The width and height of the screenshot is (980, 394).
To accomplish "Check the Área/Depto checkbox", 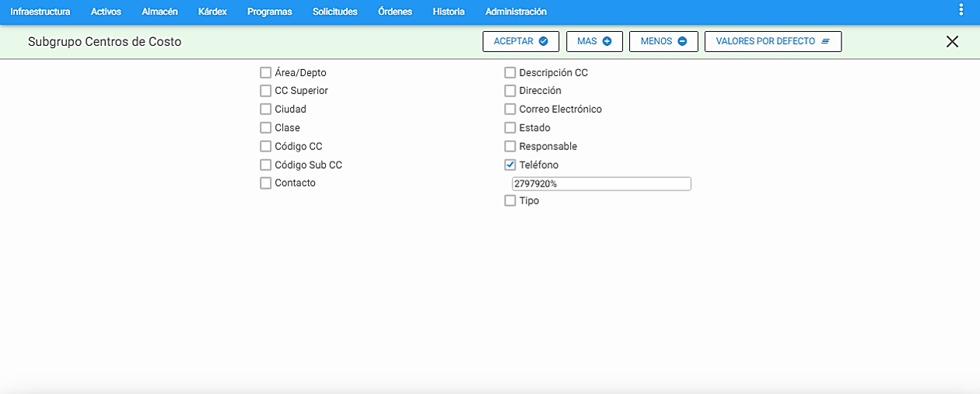I will [x=266, y=72].
